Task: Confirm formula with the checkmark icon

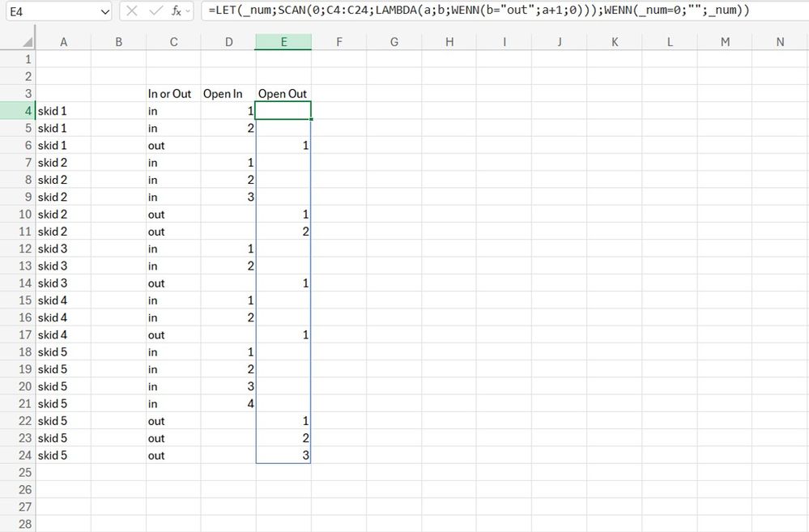Action: [155, 11]
